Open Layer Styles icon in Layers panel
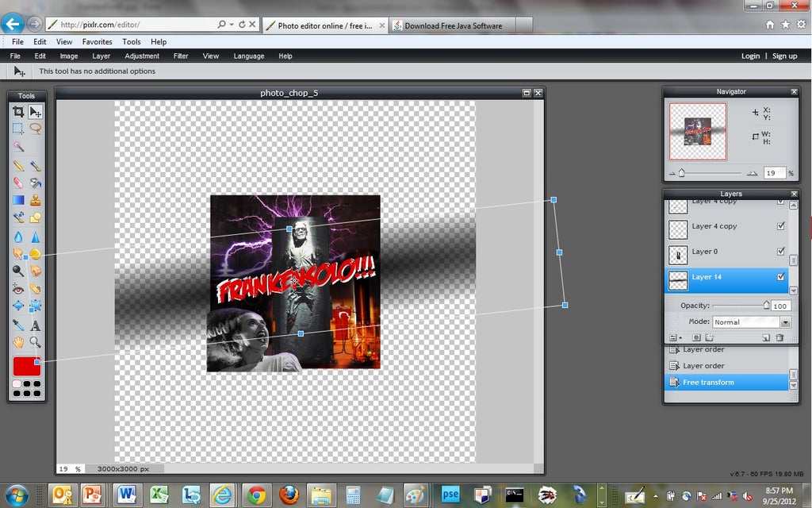Viewport: 812px width, 508px height. (710, 337)
